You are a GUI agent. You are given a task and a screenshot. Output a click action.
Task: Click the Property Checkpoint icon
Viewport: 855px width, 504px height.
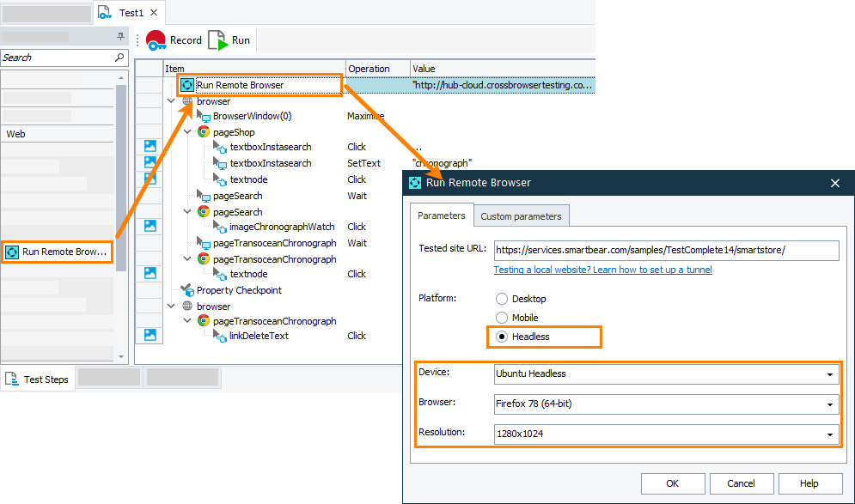187,290
